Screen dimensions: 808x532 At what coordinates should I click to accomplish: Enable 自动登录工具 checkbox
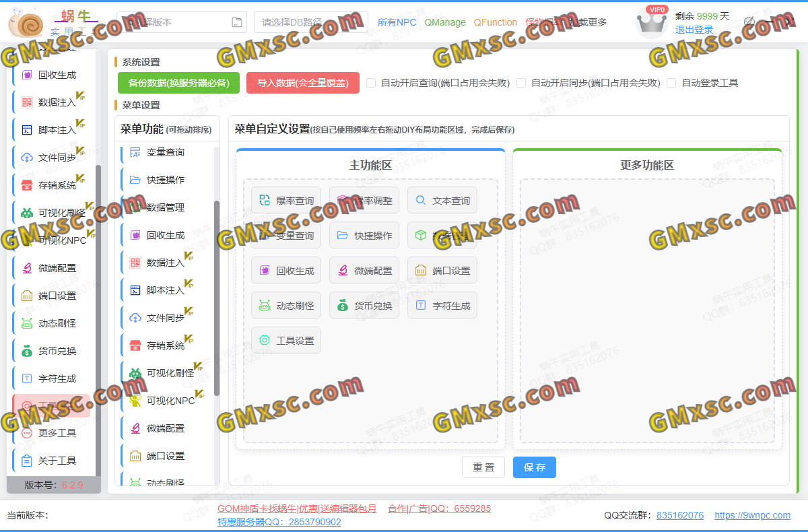coord(671,83)
